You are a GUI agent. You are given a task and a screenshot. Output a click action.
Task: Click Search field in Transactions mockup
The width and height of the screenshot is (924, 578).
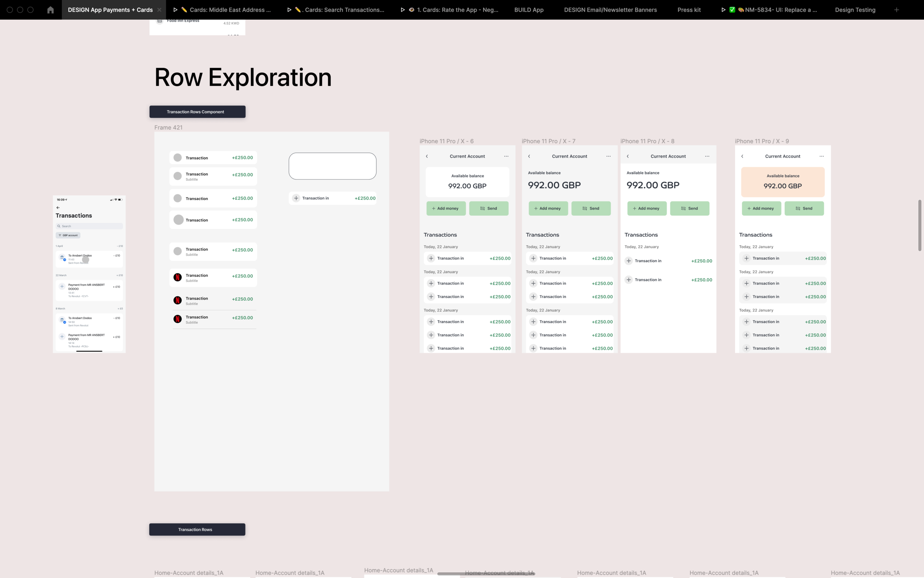89,226
